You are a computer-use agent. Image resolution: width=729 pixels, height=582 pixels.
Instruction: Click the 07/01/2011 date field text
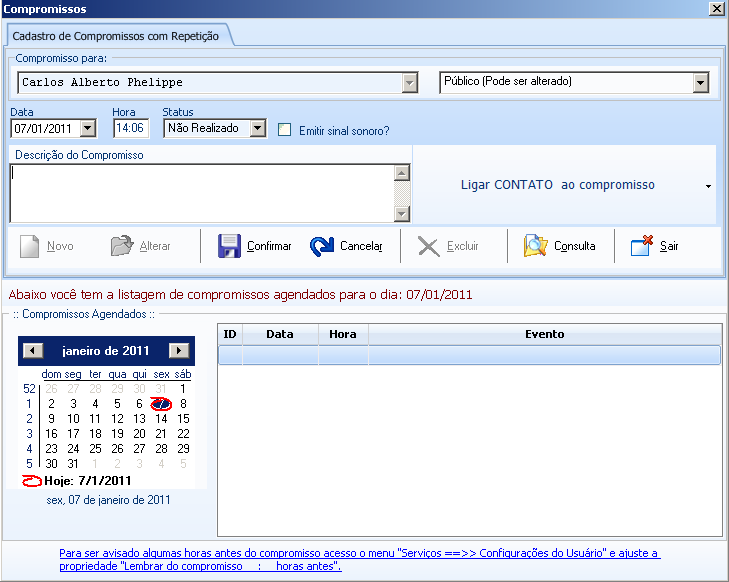point(43,128)
